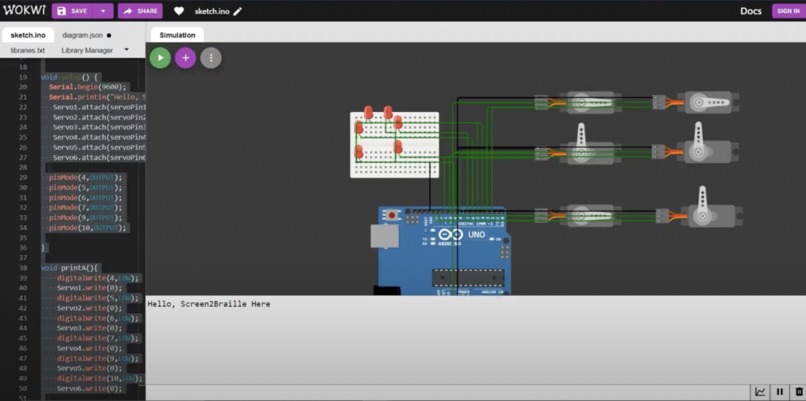Clear serial monitor with trash icon
This screenshot has width=806, height=401.
pos(799,392)
